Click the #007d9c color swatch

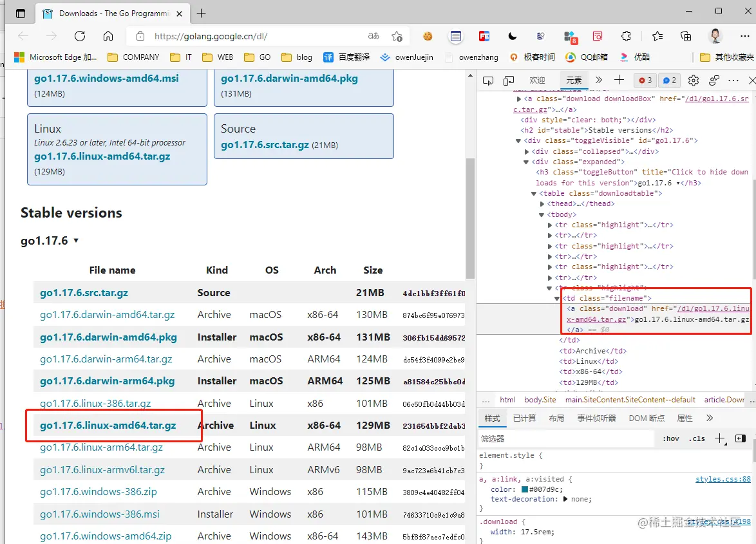click(525, 489)
